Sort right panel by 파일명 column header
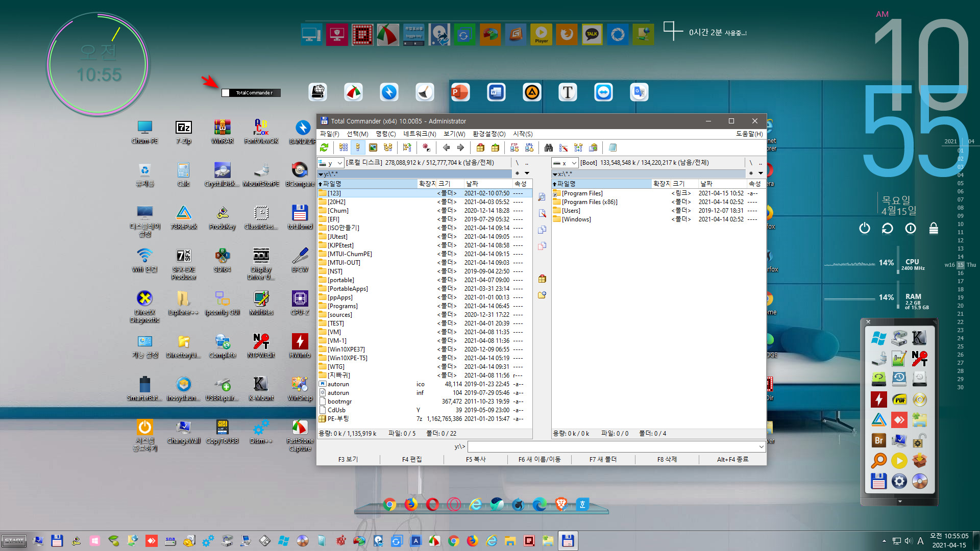The width and height of the screenshot is (980, 551). pos(601,184)
